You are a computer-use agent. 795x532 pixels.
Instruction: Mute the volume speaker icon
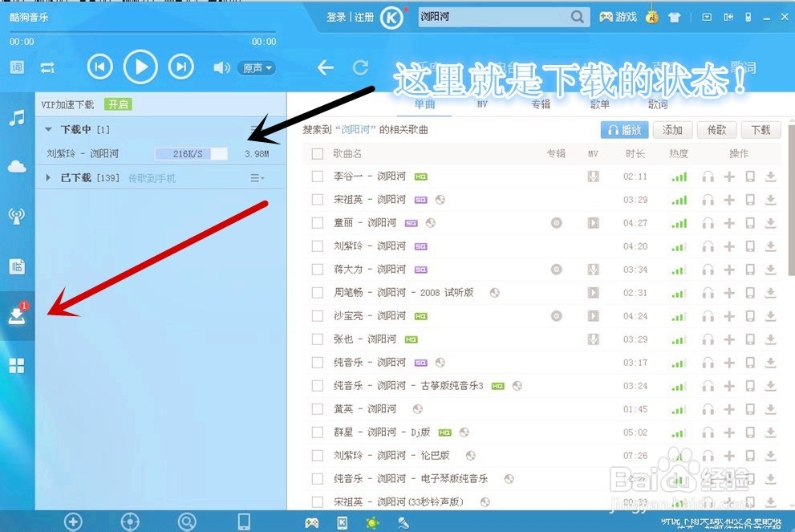pyautogui.click(x=221, y=67)
